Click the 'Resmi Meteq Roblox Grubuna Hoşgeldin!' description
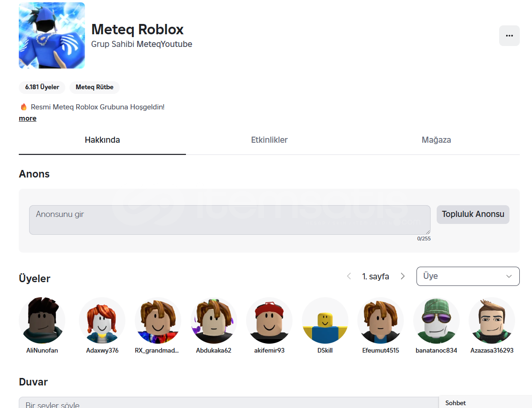The height and width of the screenshot is (408, 532). coord(98,107)
